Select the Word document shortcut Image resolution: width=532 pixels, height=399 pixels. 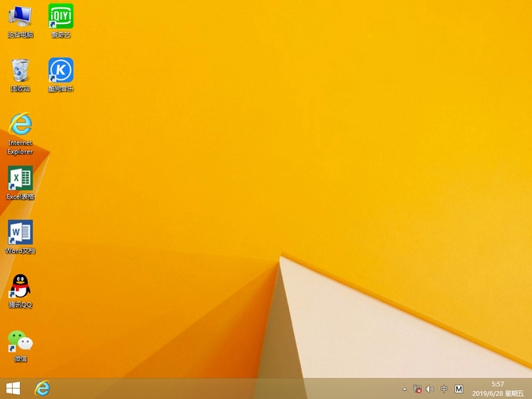click(x=20, y=237)
